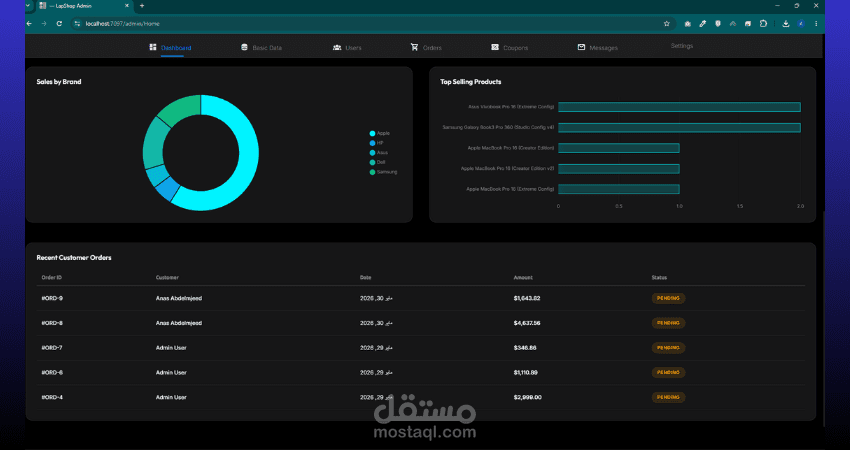Screen dimensions: 850x450
Task: Click the Customer column header
Action: 167,278
